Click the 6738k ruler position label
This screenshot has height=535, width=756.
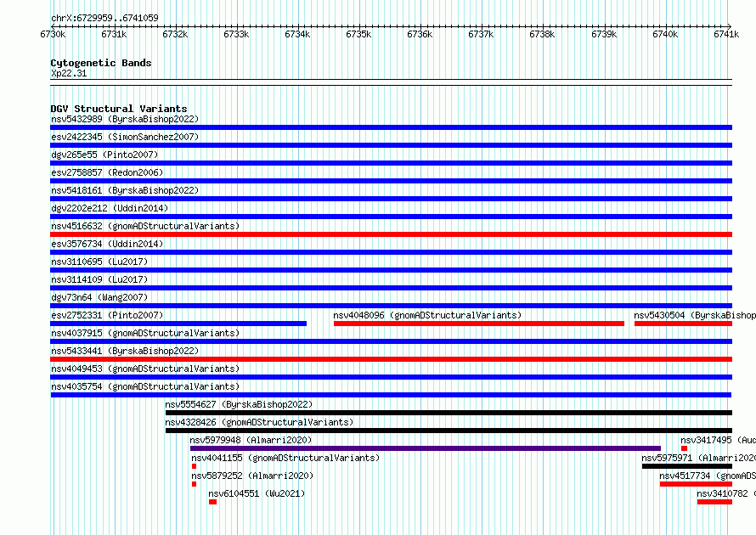click(543, 34)
